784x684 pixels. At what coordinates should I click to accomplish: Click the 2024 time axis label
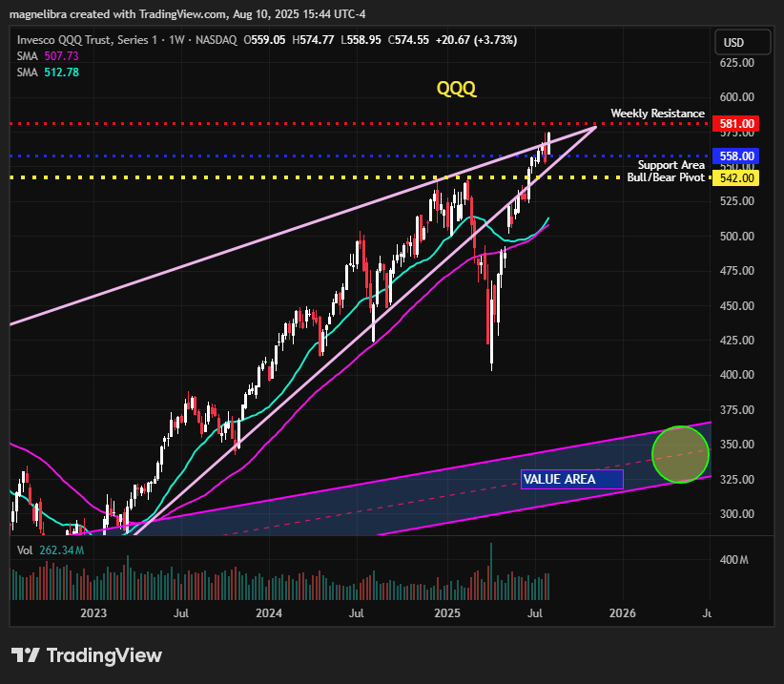[x=269, y=613]
